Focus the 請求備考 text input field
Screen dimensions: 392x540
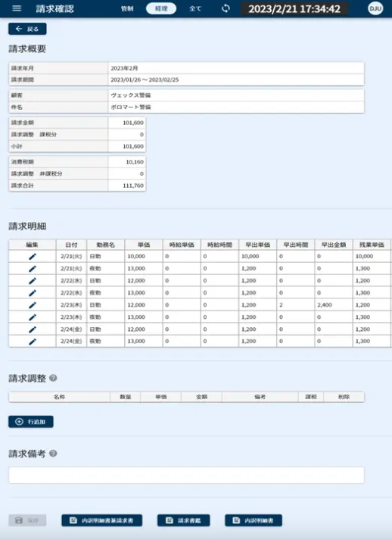[x=186, y=476]
